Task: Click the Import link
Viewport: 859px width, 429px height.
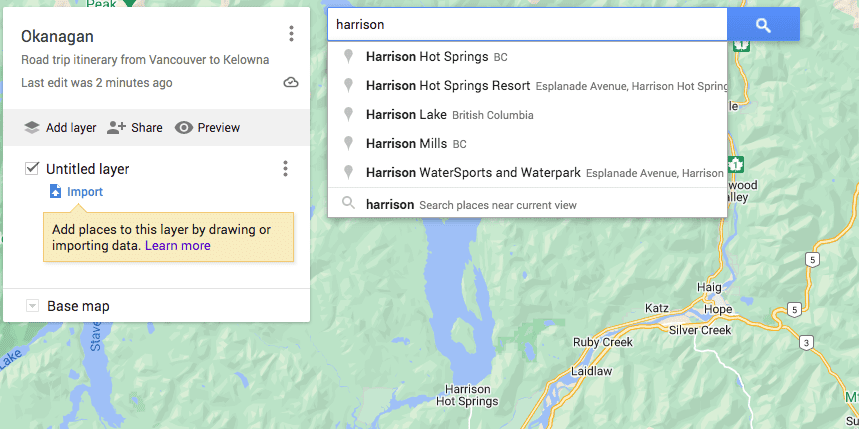Action: click(85, 192)
